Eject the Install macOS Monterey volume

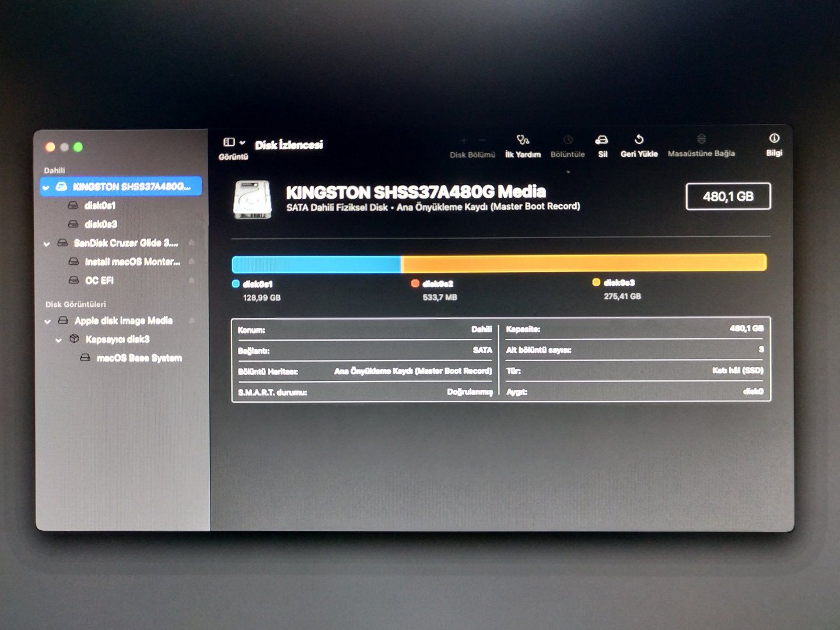click(191, 261)
